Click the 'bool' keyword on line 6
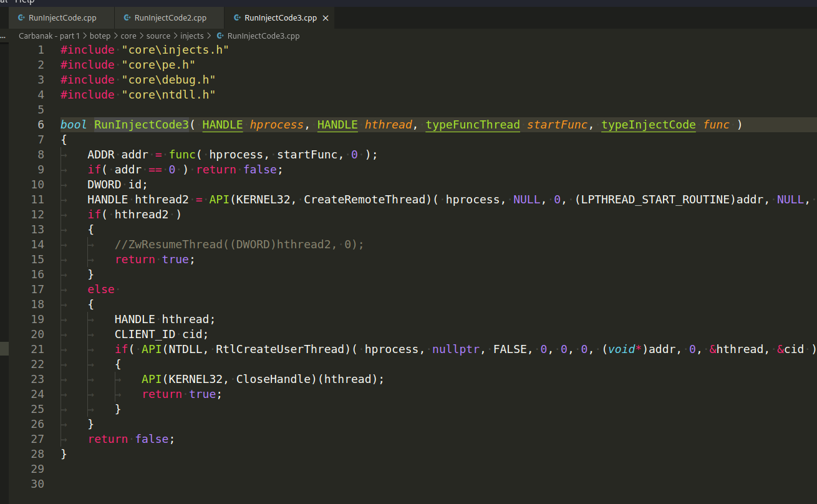This screenshot has width=817, height=504. [x=74, y=125]
